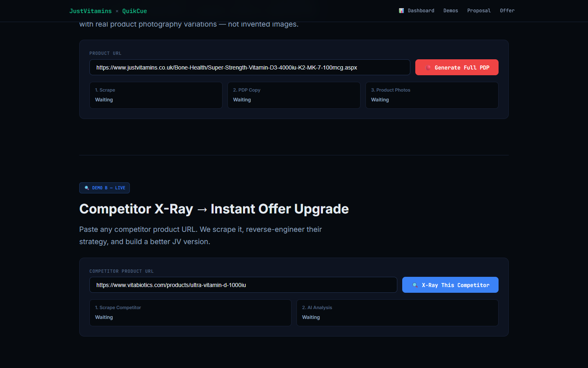Select the Offer nav link
588x368 pixels.
[x=507, y=11]
